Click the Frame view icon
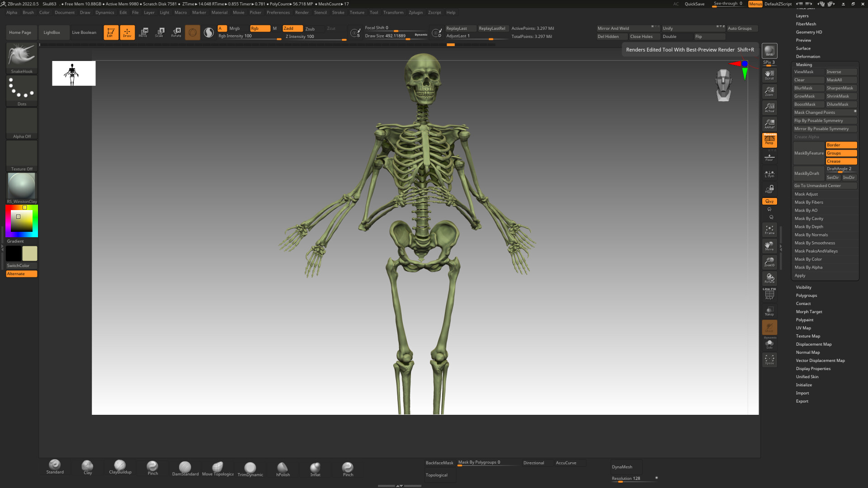The width and height of the screenshot is (868, 488). [769, 230]
